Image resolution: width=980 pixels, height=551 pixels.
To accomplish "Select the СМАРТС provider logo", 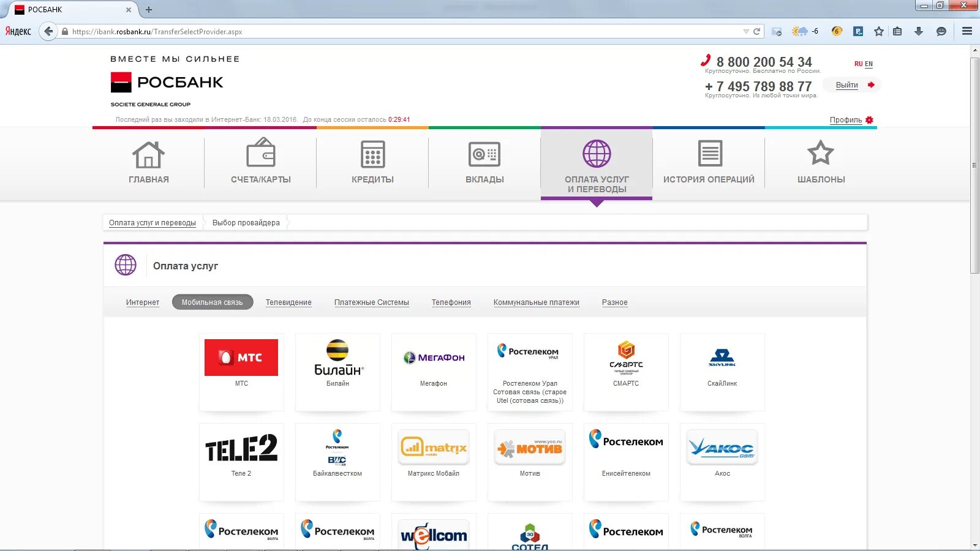I will tap(626, 358).
